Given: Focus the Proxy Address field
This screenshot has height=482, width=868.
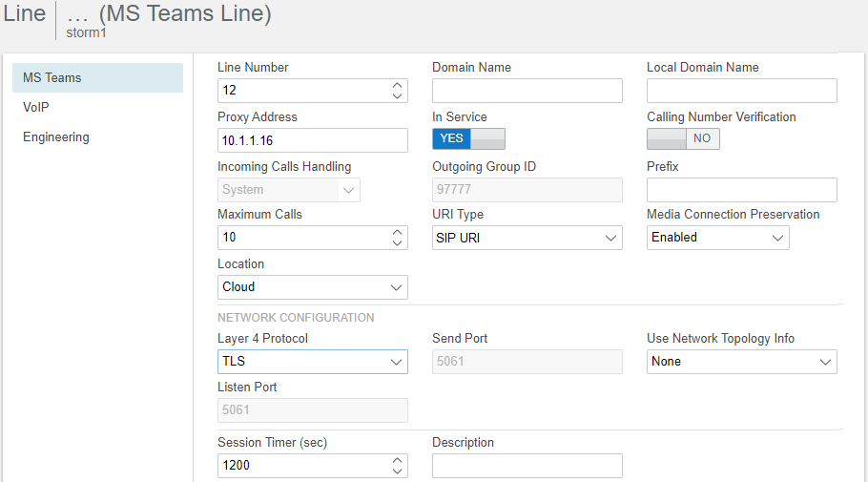Looking at the screenshot, I should (x=313, y=140).
